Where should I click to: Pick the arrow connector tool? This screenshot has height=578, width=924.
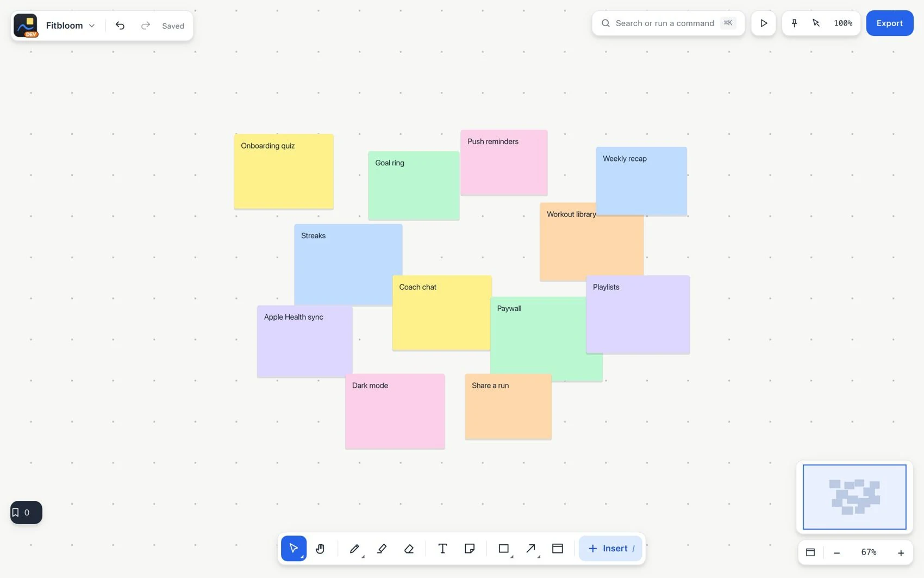(x=531, y=548)
